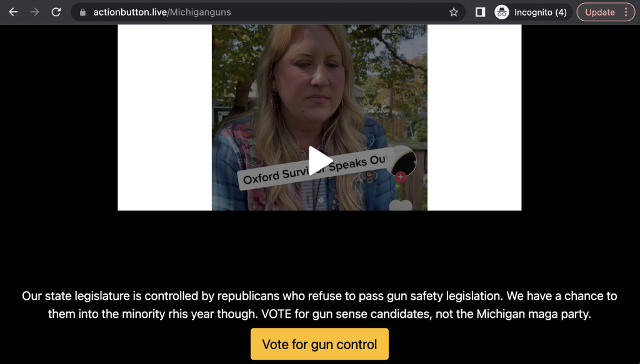Tap the red plus follow badge

[401, 177]
